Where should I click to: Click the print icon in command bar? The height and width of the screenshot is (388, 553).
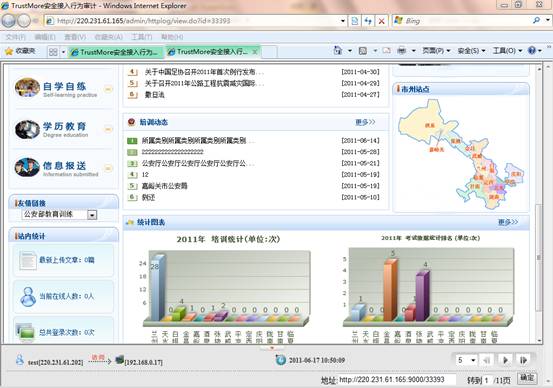click(402, 51)
